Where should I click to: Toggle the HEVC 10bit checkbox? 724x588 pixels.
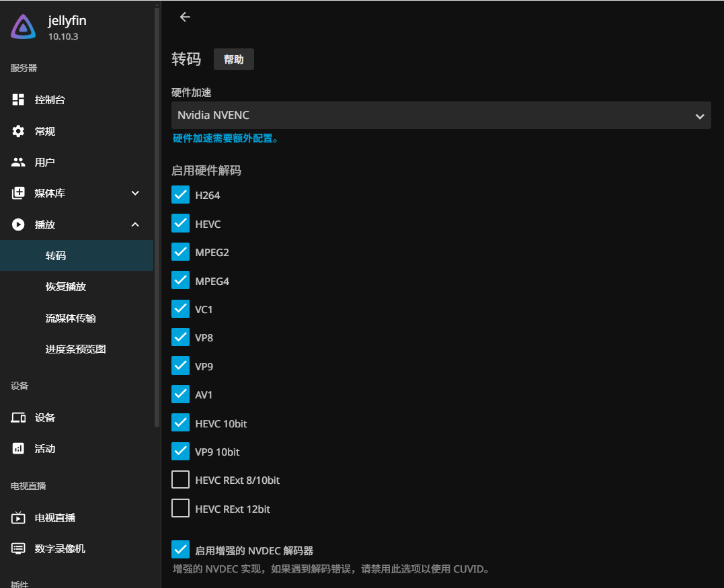181,423
